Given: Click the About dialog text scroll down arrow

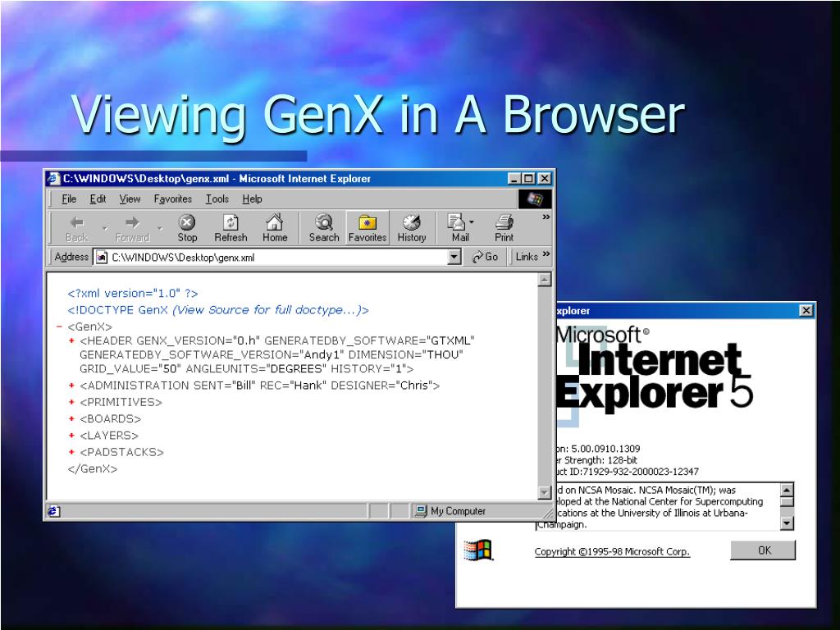Looking at the screenshot, I should tap(787, 523).
